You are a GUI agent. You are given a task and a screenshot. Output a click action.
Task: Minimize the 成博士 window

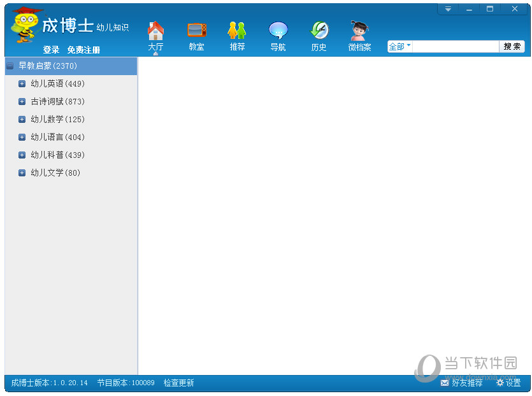[x=469, y=9]
